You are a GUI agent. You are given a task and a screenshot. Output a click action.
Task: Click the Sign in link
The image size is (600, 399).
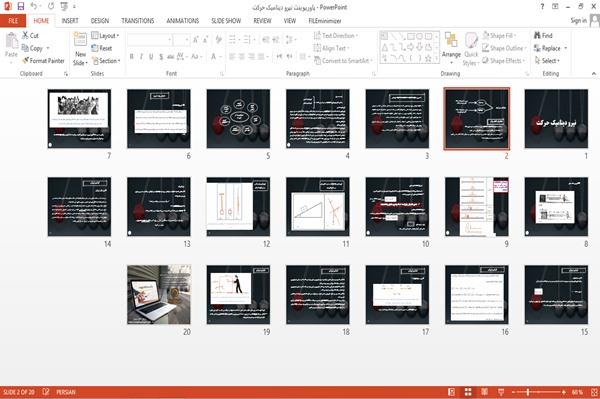(578, 21)
